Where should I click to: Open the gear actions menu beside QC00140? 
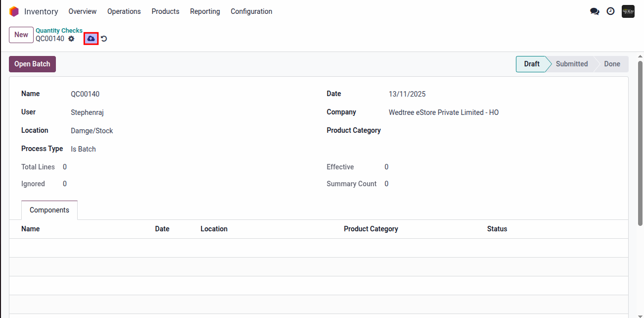click(x=71, y=39)
